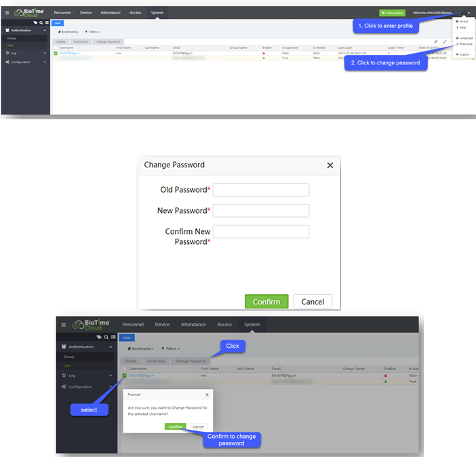Choose Language in the profile dropdown menu
This screenshot has height=461, width=476.
click(465, 38)
